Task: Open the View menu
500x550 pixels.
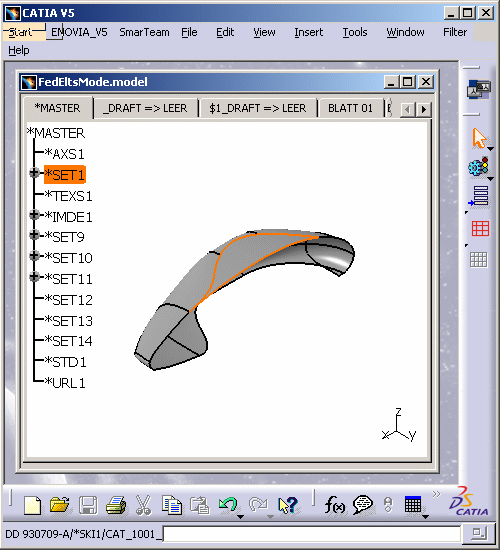Action: coord(264,32)
